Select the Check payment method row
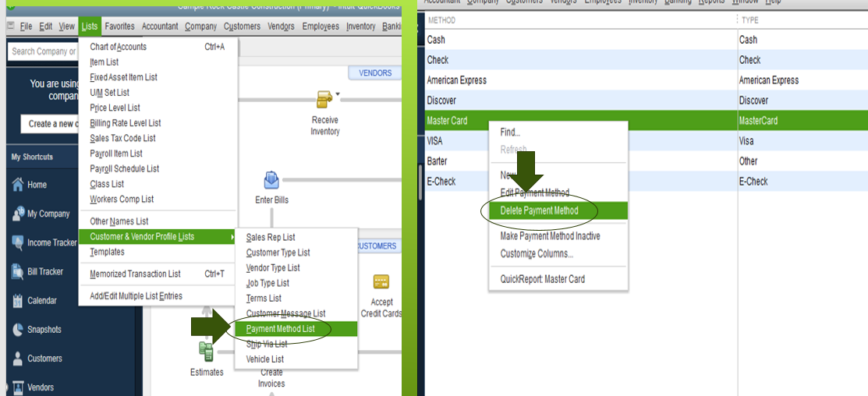Viewport: 868px width, 396px height. point(646,60)
